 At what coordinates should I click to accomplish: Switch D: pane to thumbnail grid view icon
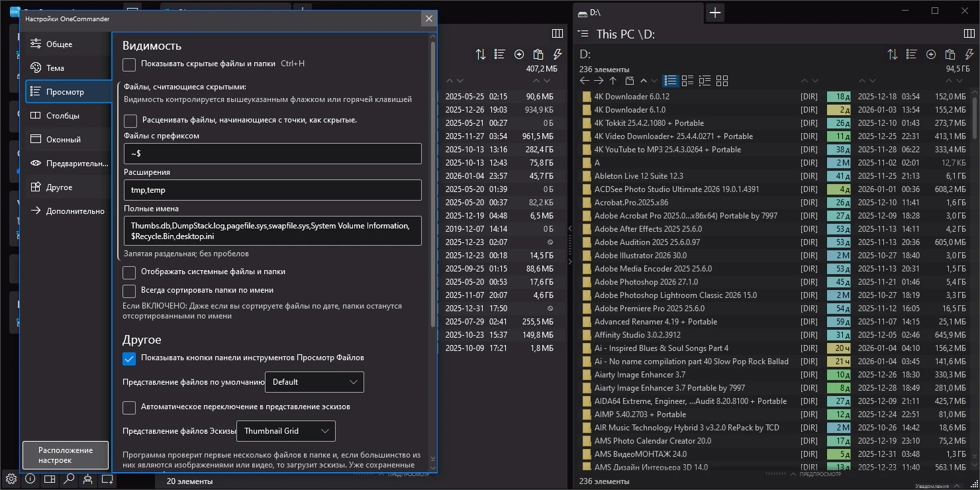tap(722, 81)
